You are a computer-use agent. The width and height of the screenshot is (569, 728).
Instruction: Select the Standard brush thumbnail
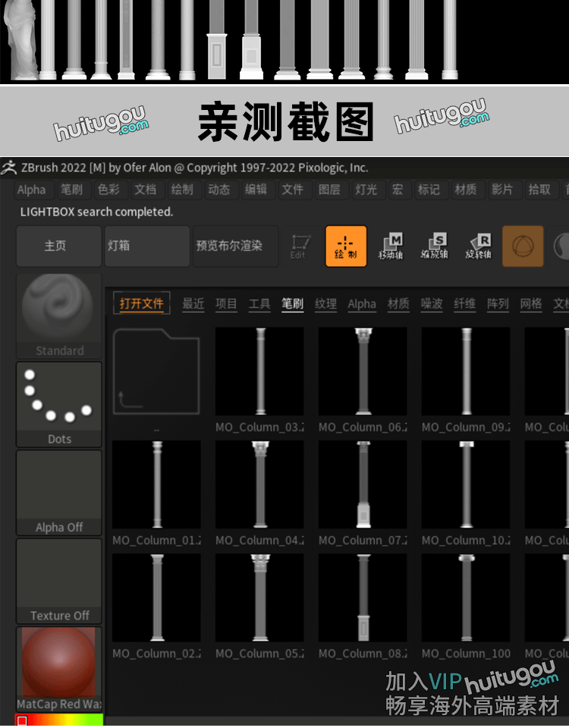59,315
